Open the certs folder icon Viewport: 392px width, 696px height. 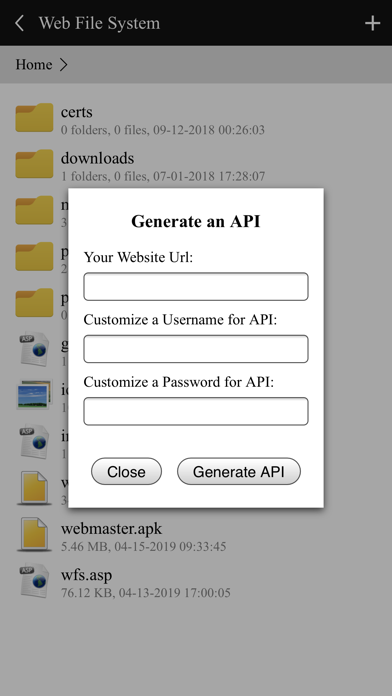[x=34, y=118]
